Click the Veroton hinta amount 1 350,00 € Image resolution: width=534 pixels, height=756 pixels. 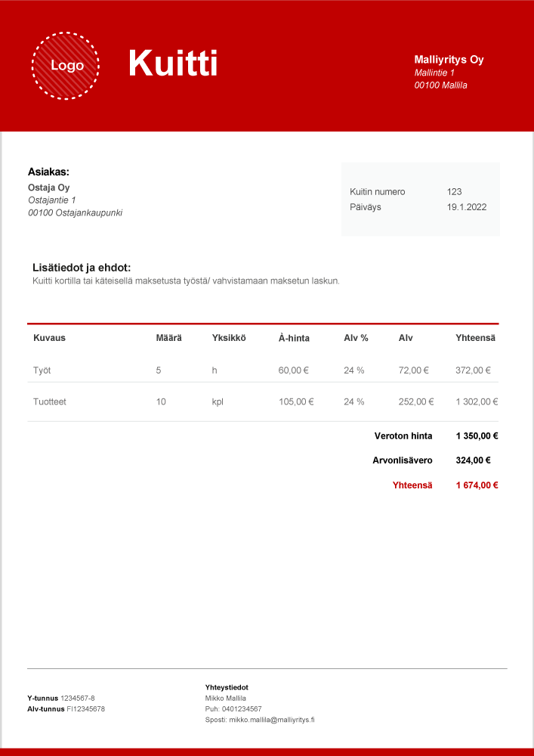click(477, 436)
